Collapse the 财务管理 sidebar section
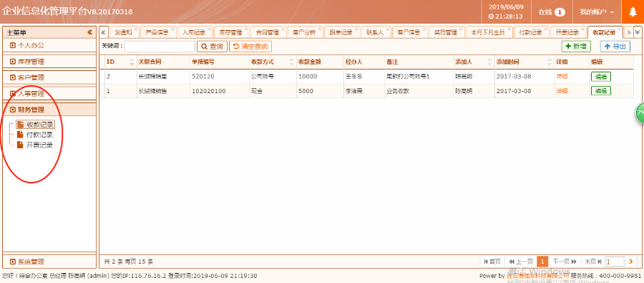This screenshot has width=644, height=283. click(x=49, y=110)
